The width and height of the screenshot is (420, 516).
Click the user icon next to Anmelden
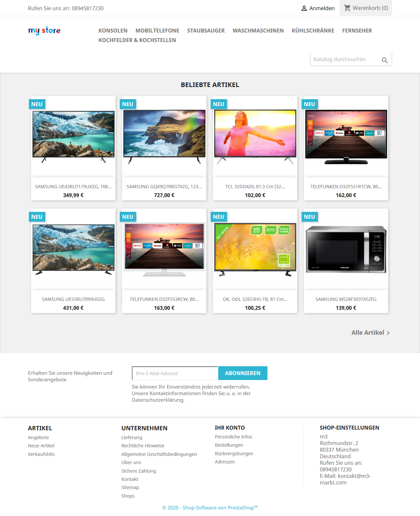(x=304, y=8)
